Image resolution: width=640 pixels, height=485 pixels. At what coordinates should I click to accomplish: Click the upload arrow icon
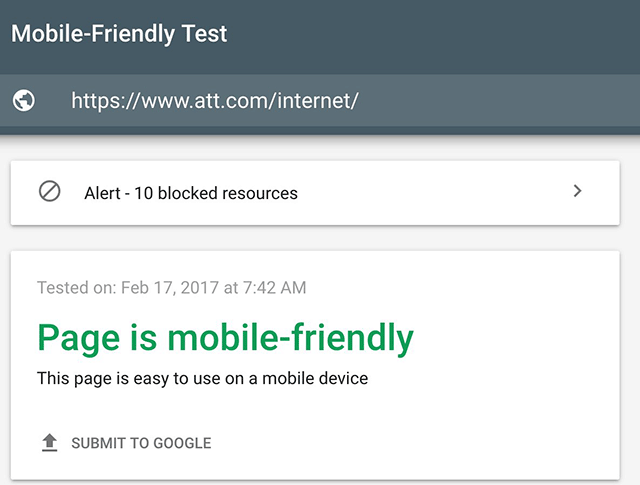(x=49, y=443)
